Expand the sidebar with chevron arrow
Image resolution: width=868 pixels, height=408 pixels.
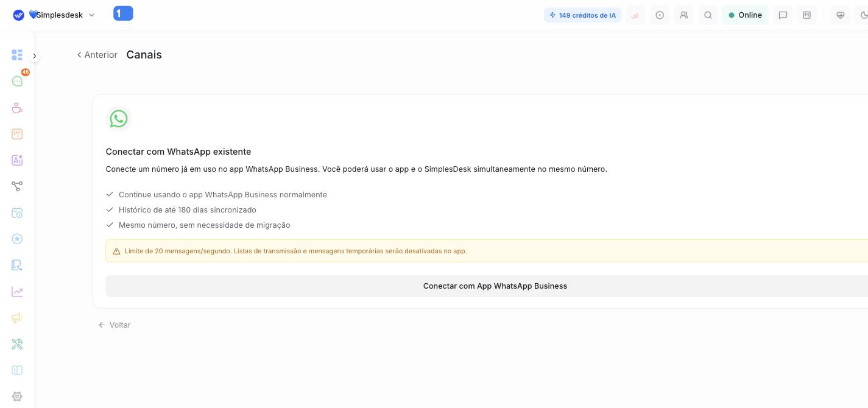pos(35,56)
